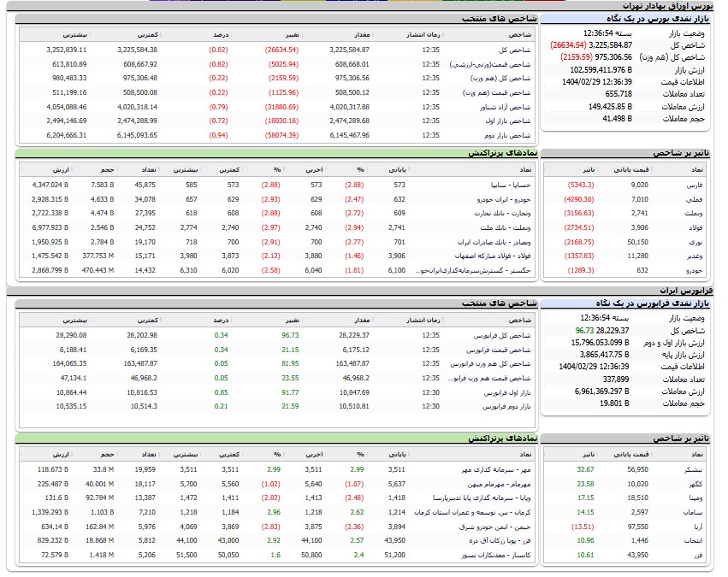The height and width of the screenshot is (577, 728).
Task: Click the Farabourse market value 15,796,053.099 B
Action: [600, 343]
